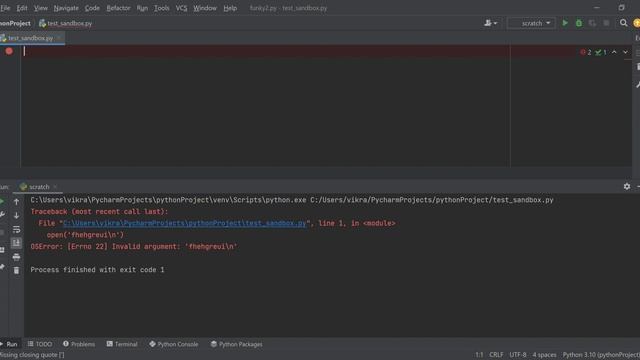Open Run panel settings gear
640x360 pixels.
[627, 187]
